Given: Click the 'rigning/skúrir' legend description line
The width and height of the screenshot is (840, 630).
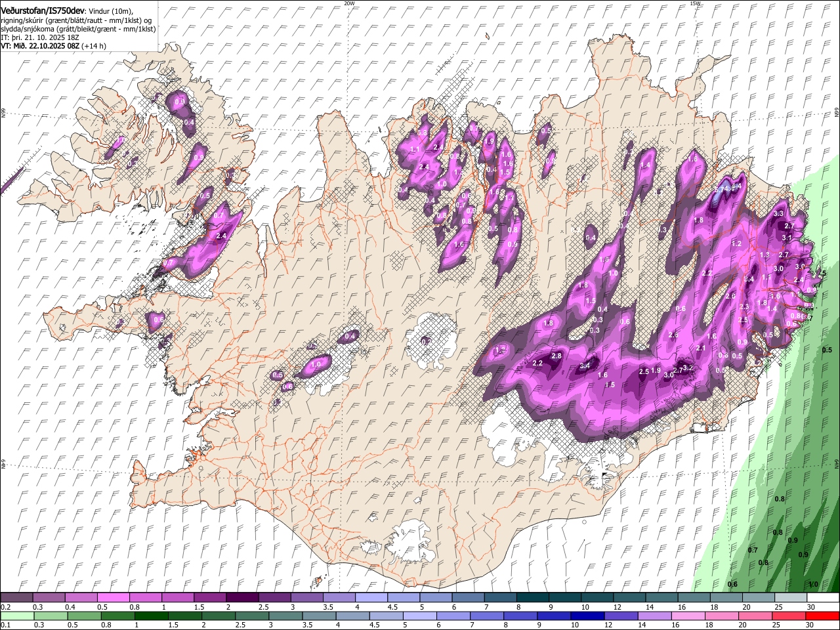Looking at the screenshot, I should (x=76, y=20).
